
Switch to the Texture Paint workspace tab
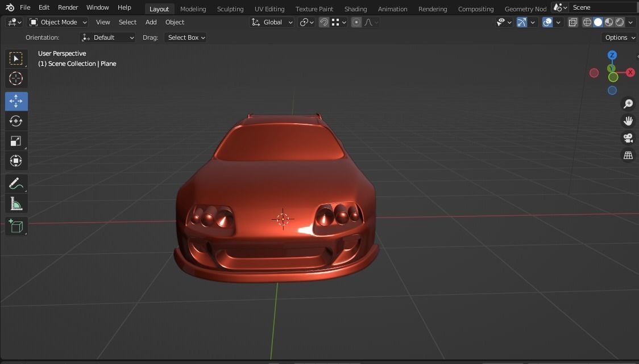coord(314,9)
